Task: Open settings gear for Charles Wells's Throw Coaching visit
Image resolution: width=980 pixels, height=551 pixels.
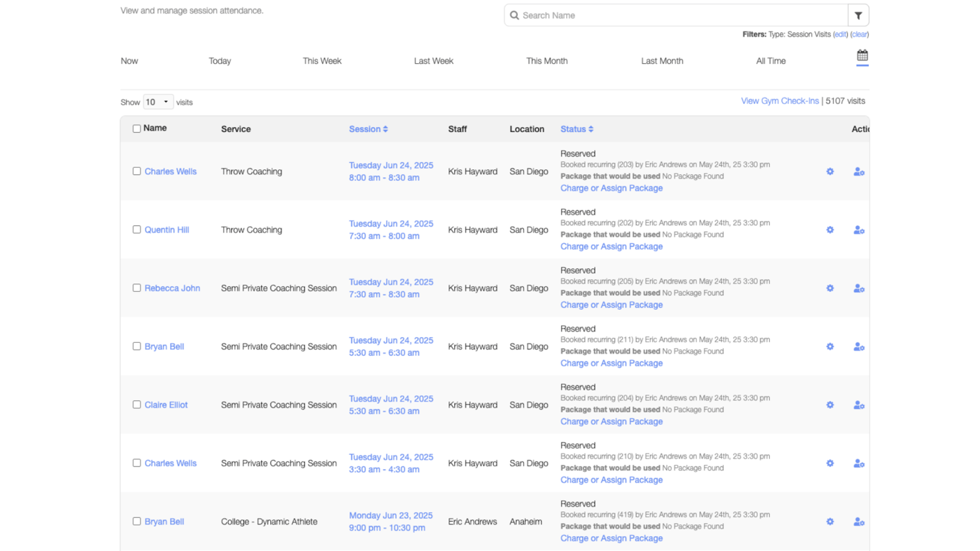Action: click(x=830, y=171)
